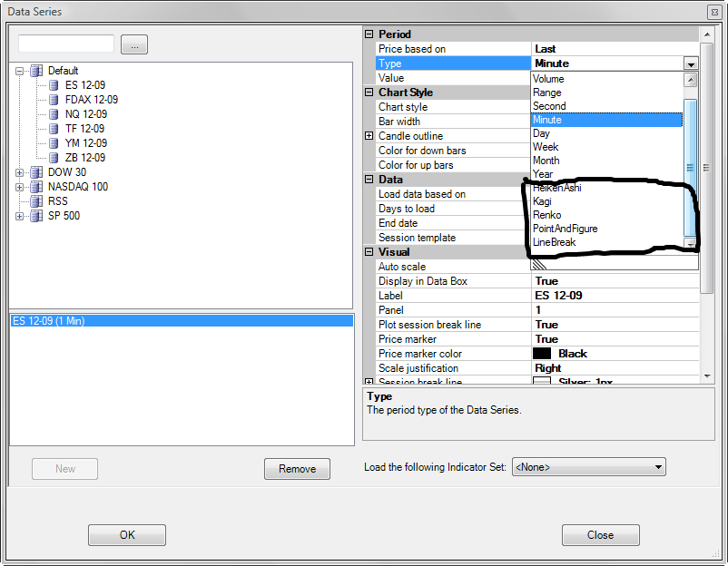Select TF 12-09 in the instrument tree

coord(85,129)
